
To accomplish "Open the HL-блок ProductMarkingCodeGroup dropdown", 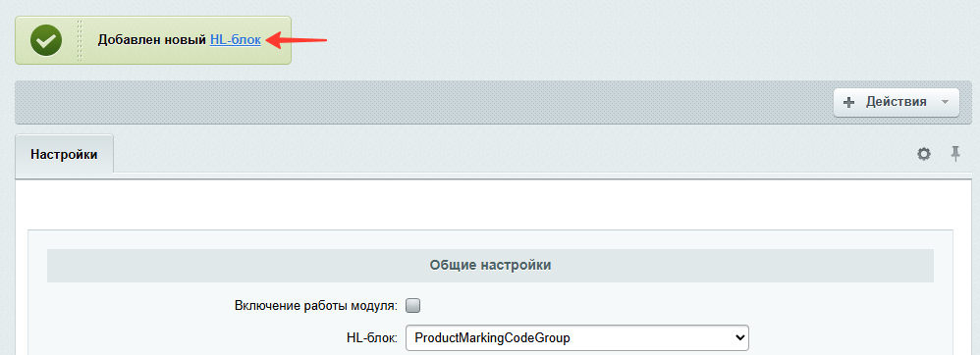I will click(576, 337).
